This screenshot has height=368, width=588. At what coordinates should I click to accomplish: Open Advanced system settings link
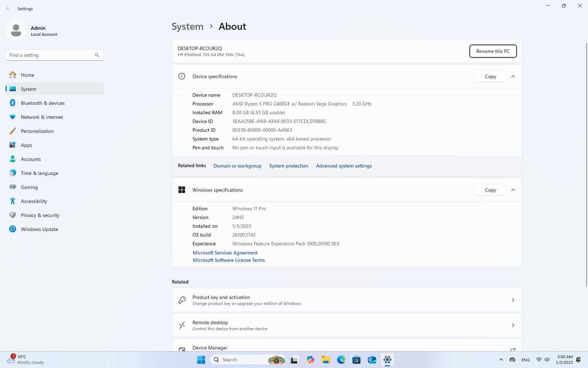tap(343, 166)
